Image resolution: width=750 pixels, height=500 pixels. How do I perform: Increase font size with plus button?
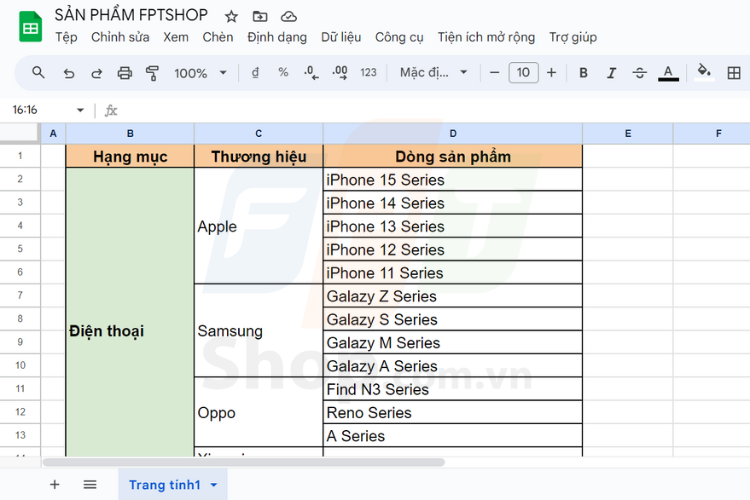tap(551, 73)
